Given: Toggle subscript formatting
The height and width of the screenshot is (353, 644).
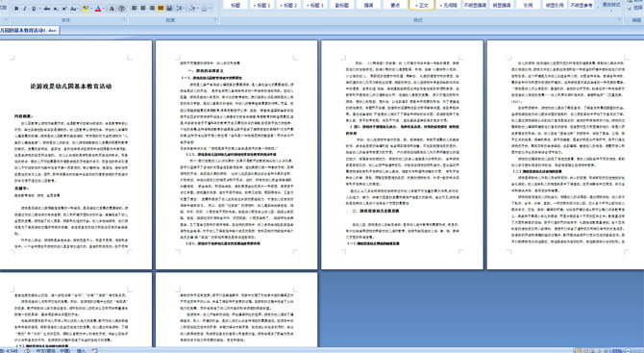Looking at the screenshot, I should point(56,9).
